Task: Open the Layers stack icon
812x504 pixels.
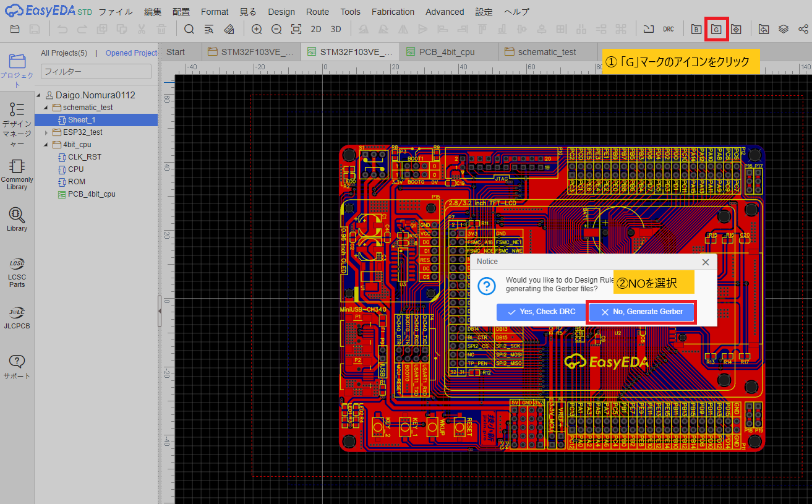Action: pos(784,29)
